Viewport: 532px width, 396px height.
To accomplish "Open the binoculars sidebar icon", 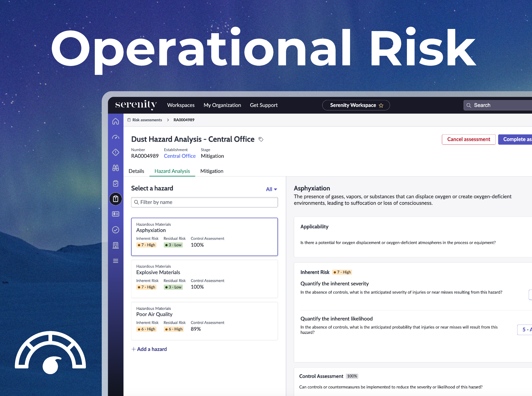I will click(116, 168).
